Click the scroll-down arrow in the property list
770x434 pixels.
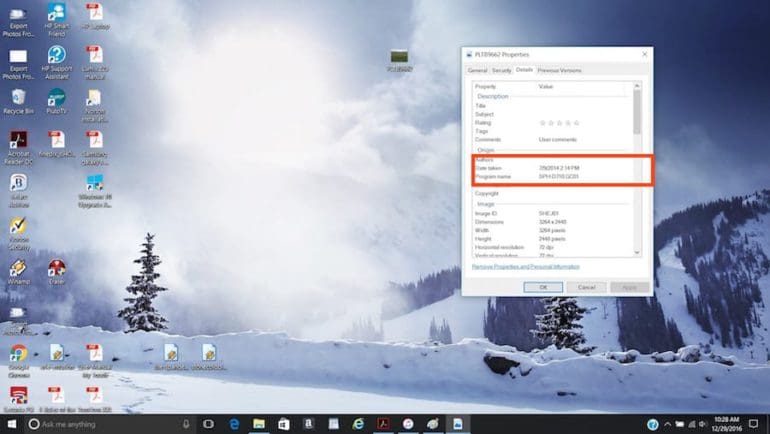click(x=637, y=252)
